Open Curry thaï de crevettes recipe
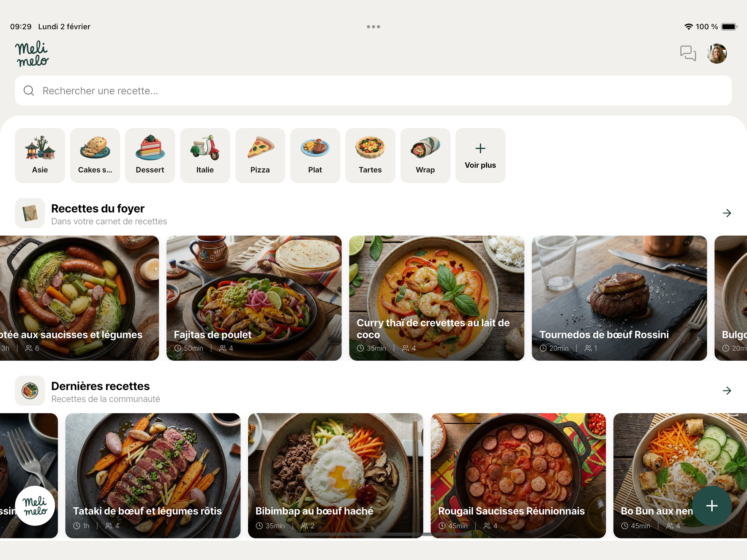The height and width of the screenshot is (560, 747). click(437, 298)
